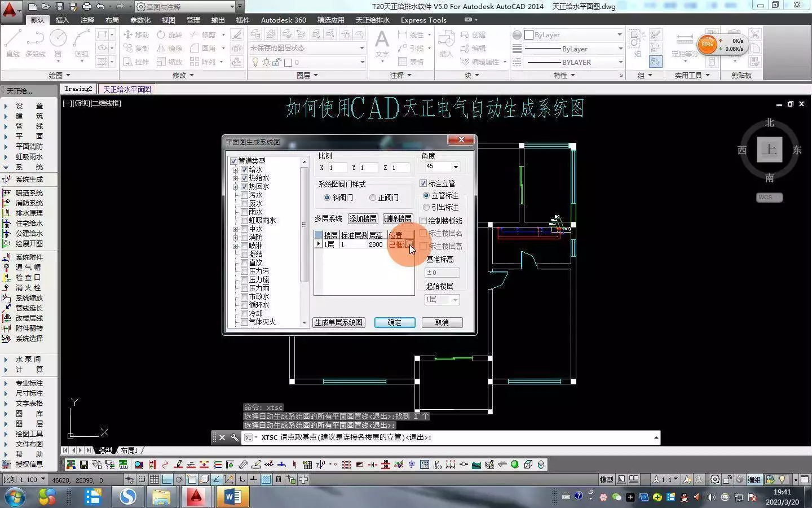Activate the 消火栓 tool
This screenshot has height=508, width=812.
(x=28, y=288)
